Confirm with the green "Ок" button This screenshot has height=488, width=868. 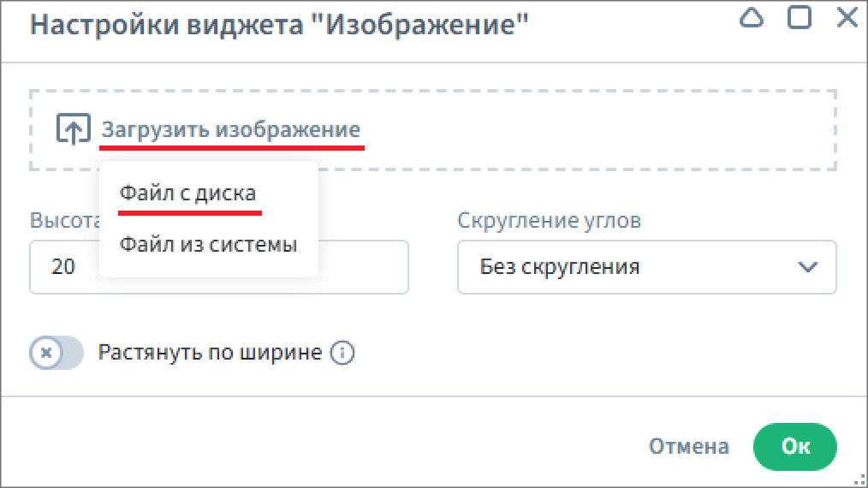(794, 446)
